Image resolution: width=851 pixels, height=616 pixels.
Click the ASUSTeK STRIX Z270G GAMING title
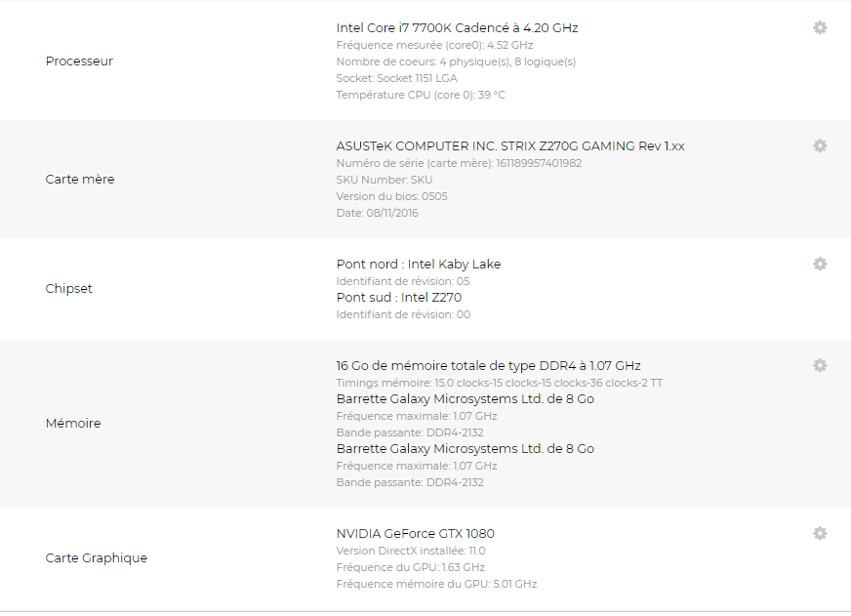pos(510,146)
